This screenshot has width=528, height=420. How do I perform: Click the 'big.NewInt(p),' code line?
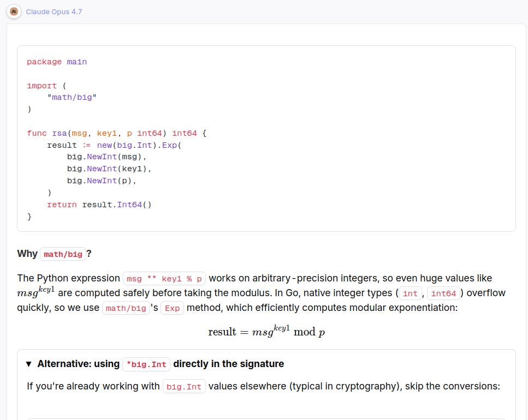click(102, 181)
